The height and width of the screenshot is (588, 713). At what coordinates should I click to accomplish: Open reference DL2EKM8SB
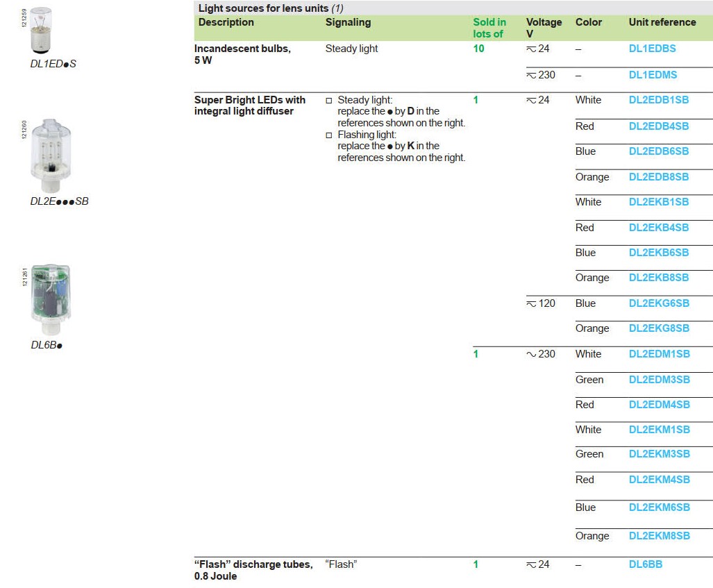point(659,536)
